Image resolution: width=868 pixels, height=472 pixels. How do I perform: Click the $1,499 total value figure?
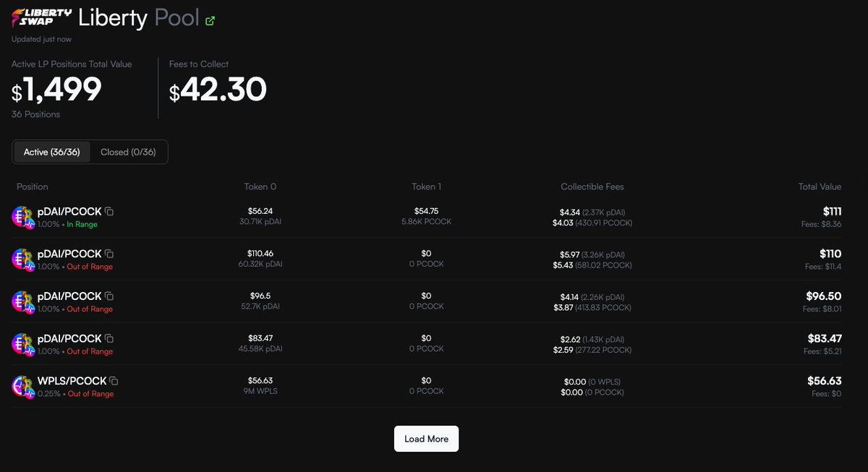[x=56, y=90]
